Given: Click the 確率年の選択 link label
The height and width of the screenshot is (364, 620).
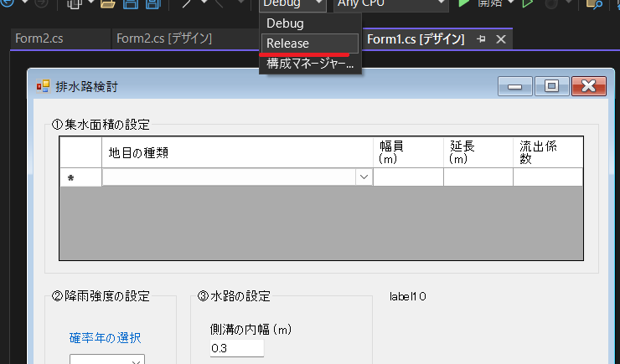Looking at the screenshot, I should pos(106,338).
